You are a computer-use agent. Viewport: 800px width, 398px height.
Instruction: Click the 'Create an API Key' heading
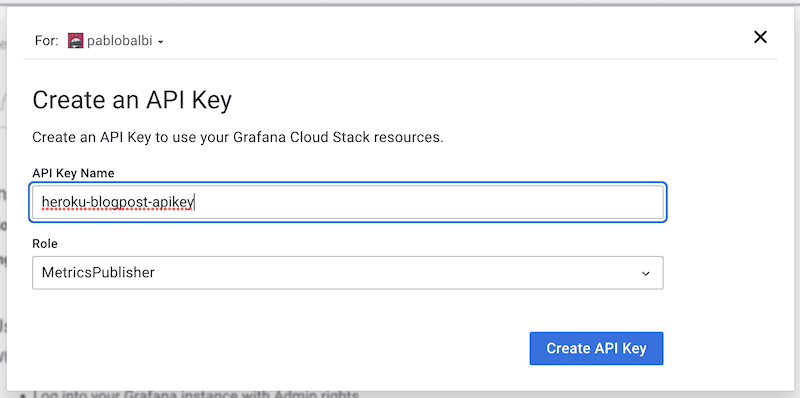tap(132, 100)
